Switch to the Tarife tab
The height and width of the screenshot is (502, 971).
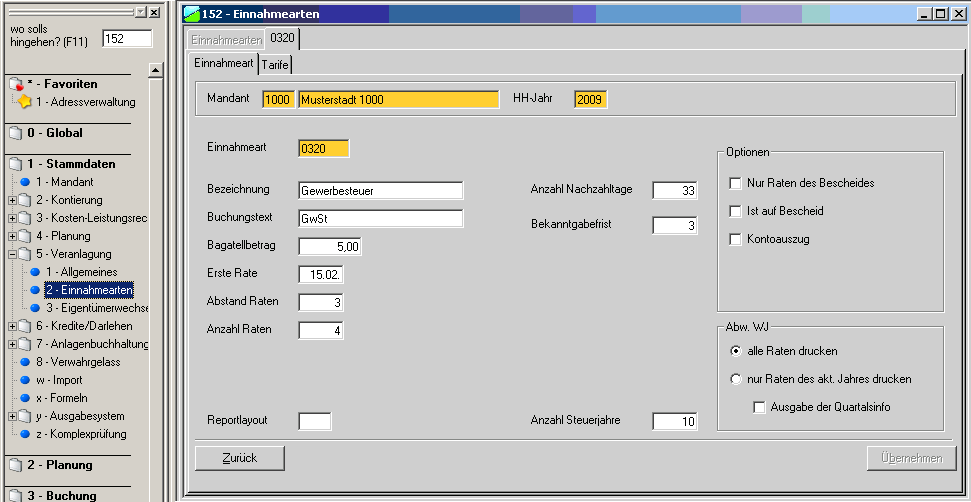pos(276,63)
